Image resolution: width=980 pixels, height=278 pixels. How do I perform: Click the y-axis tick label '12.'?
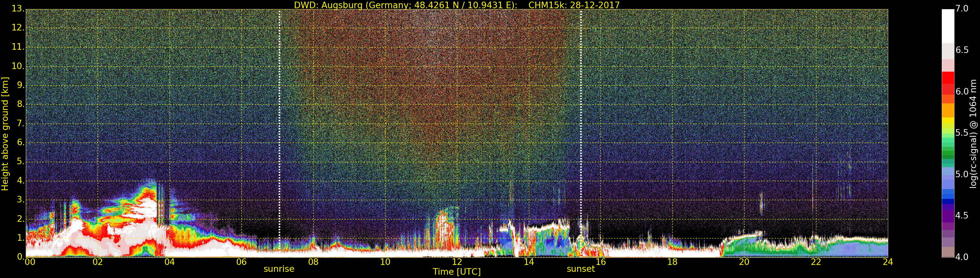click(18, 27)
